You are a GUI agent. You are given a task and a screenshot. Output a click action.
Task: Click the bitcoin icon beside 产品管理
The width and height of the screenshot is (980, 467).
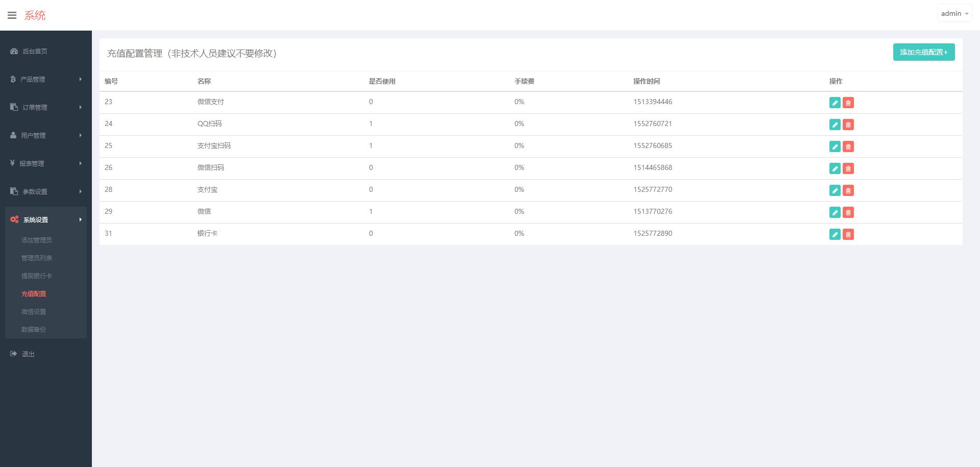pos(13,79)
